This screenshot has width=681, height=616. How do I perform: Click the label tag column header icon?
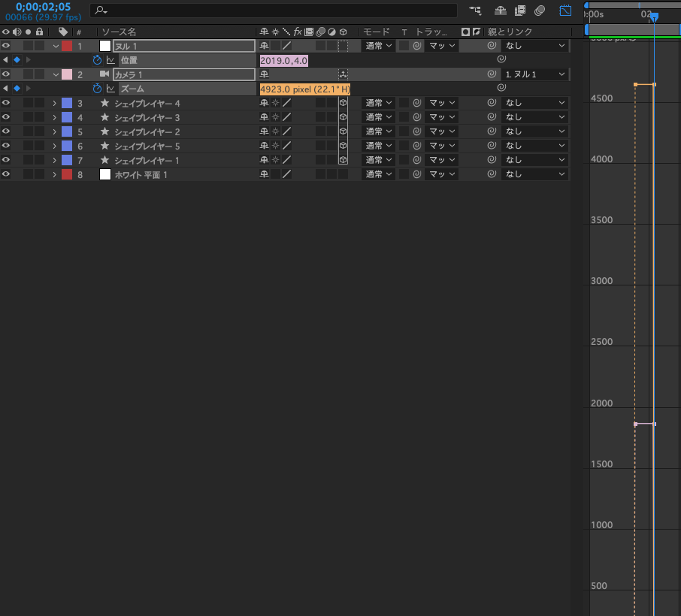[x=63, y=32]
